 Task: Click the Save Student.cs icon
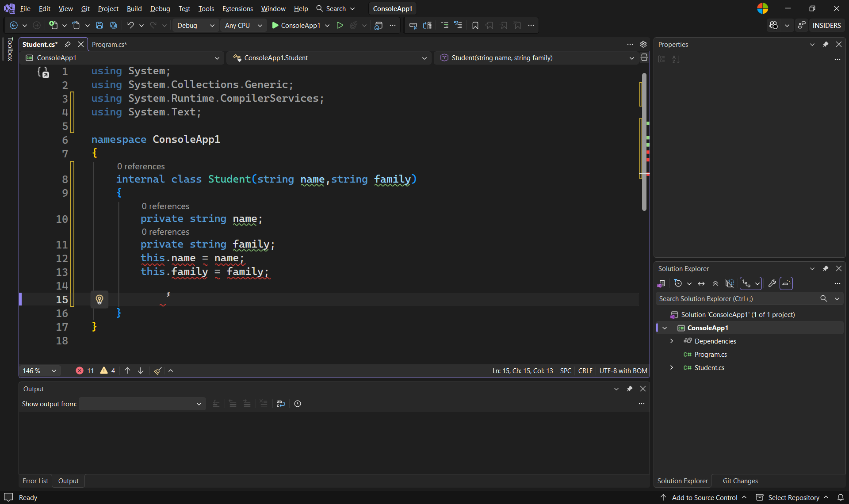99,26
